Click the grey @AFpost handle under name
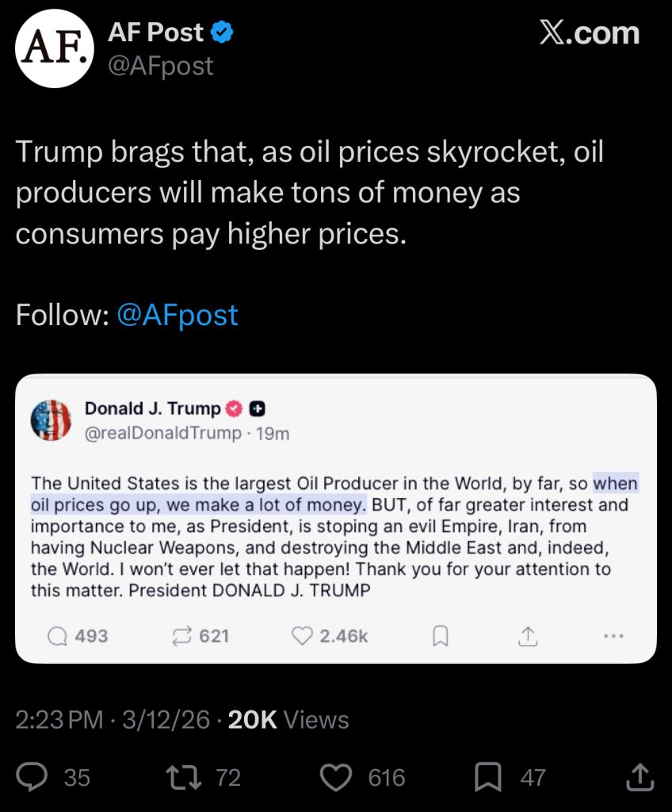672x812 pixels. coord(161,66)
